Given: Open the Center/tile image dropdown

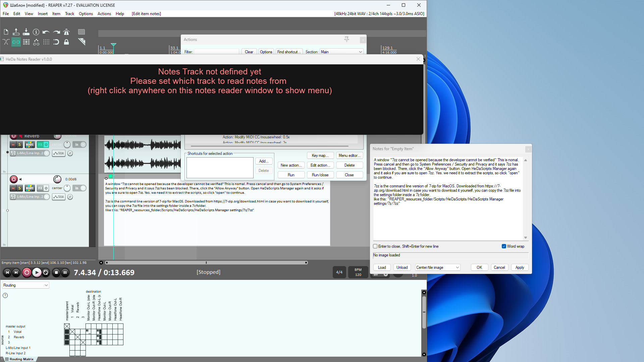Looking at the screenshot, I should point(437,267).
